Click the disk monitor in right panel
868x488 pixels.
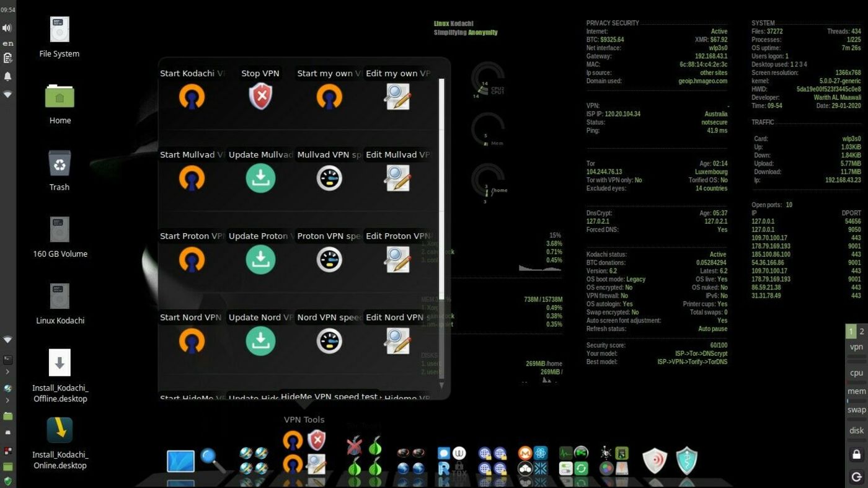856,430
